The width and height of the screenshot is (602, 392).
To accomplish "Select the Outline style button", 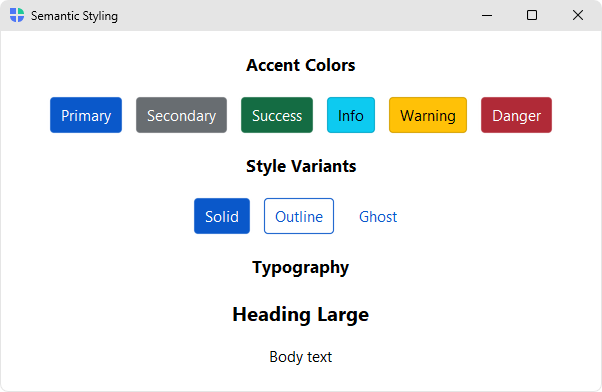I will point(299,216).
